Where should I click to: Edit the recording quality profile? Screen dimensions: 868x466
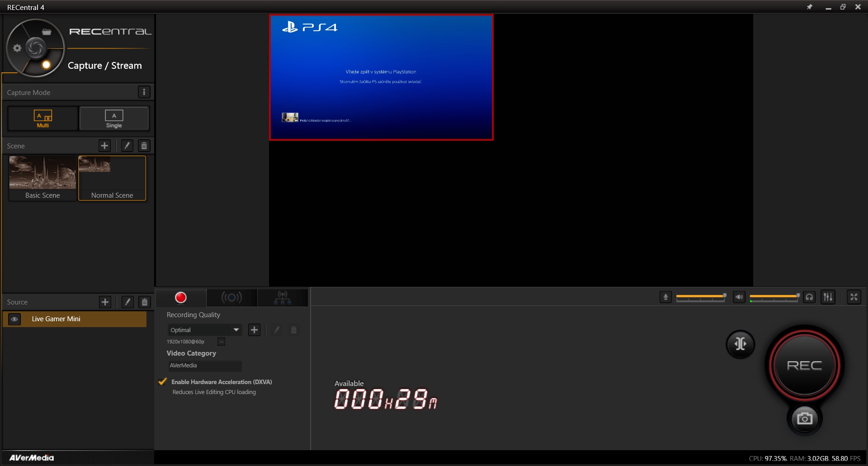coord(277,330)
